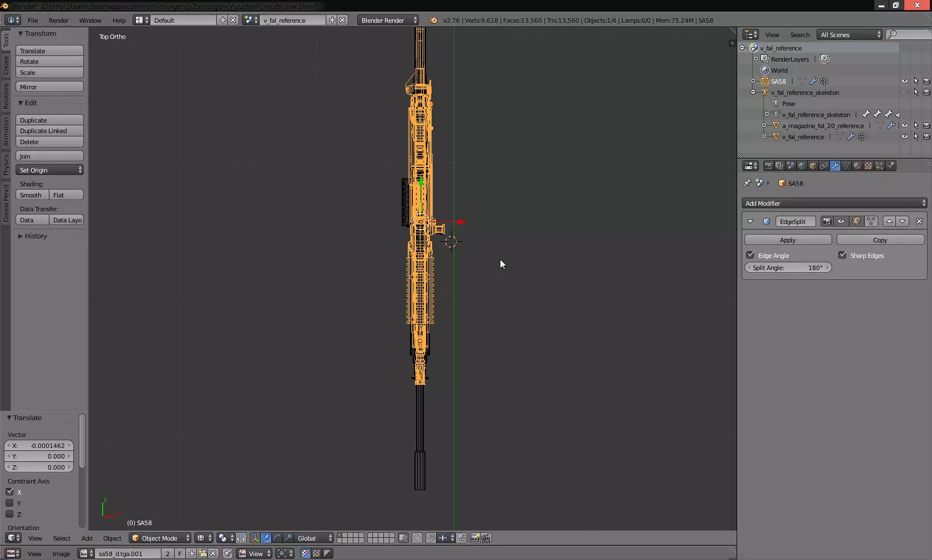Toggle EdgeSplit modifier viewport display (eye)
This screenshot has height=560, width=932.
(842, 221)
